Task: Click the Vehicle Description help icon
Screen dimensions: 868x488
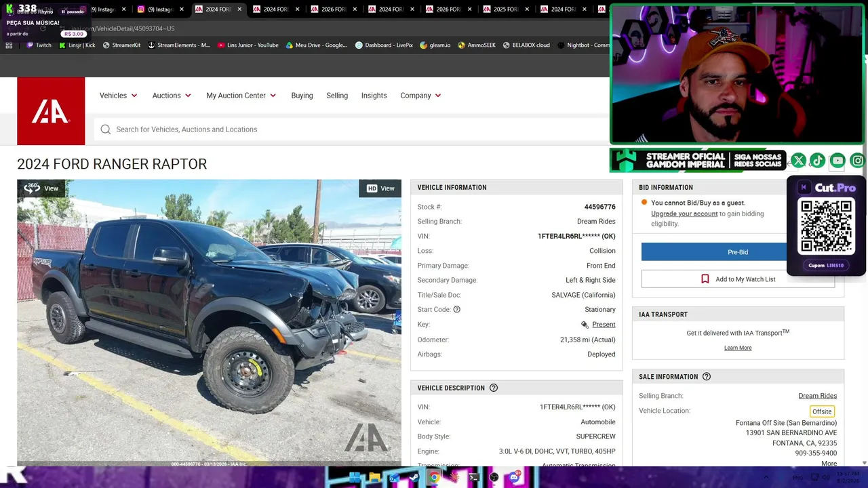Action: pyautogui.click(x=494, y=388)
